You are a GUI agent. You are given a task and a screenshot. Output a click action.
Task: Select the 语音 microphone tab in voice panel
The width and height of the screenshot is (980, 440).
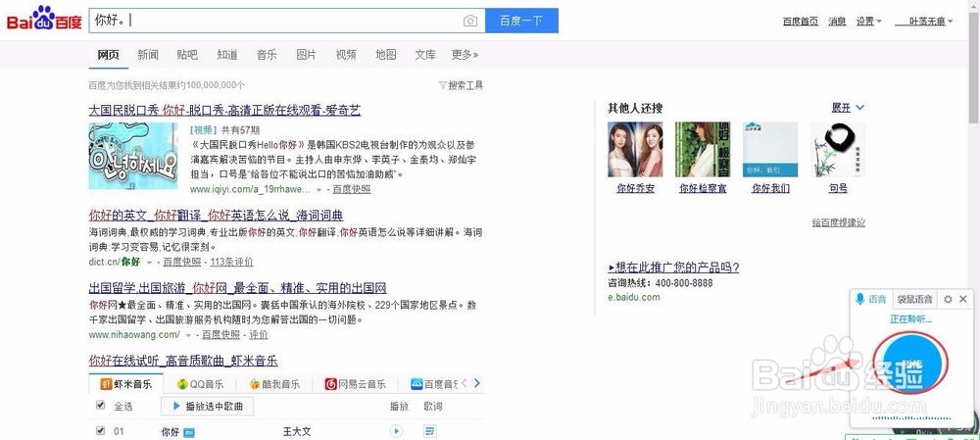pyautogui.click(x=871, y=299)
